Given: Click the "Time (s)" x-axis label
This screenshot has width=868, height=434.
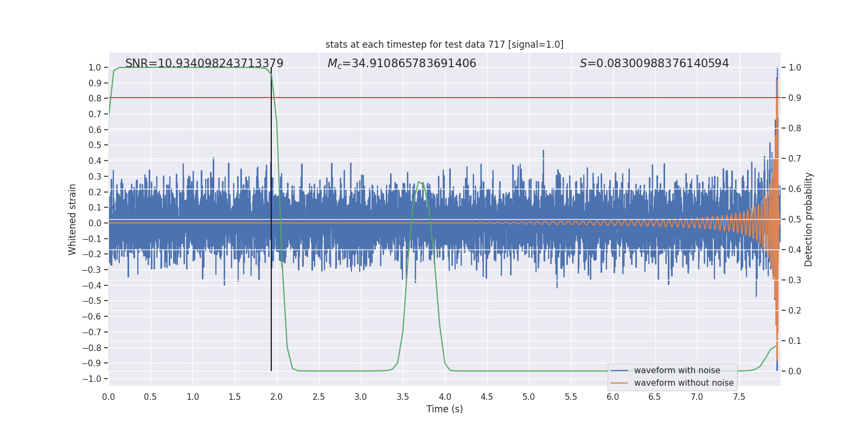Looking at the screenshot, I should coord(444,409).
